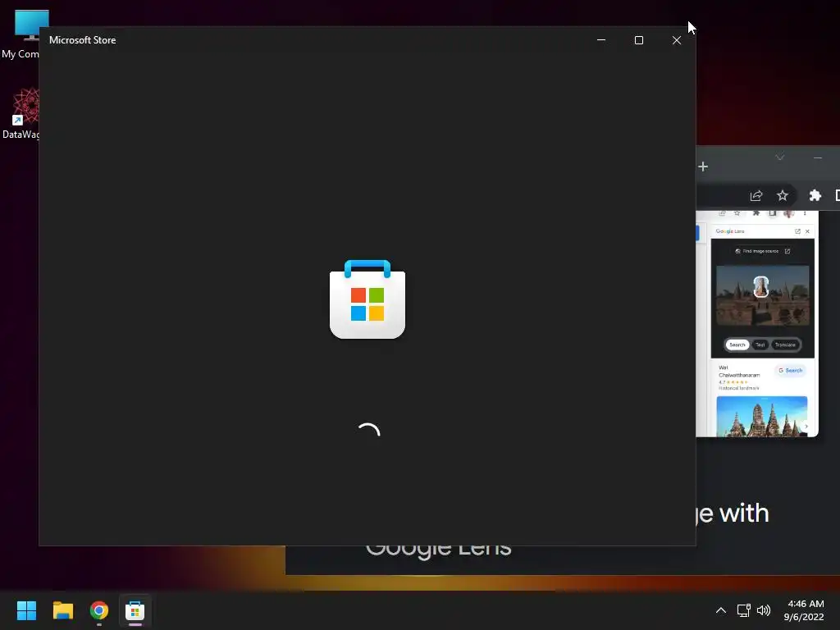Minimize the Microsoft Store window

click(x=601, y=40)
